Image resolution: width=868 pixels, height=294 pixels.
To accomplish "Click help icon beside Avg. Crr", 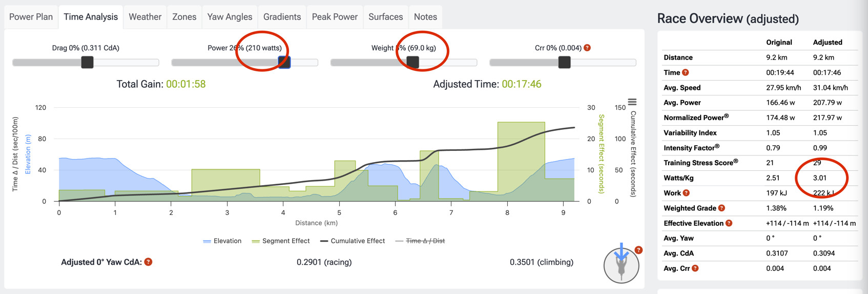I will coord(695,268).
